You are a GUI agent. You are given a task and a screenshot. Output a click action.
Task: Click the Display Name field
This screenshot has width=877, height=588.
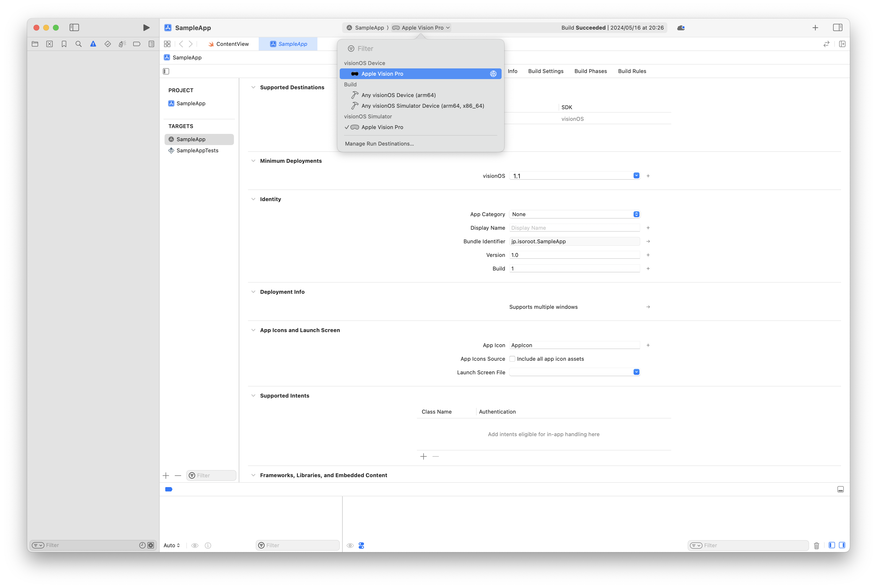click(575, 228)
